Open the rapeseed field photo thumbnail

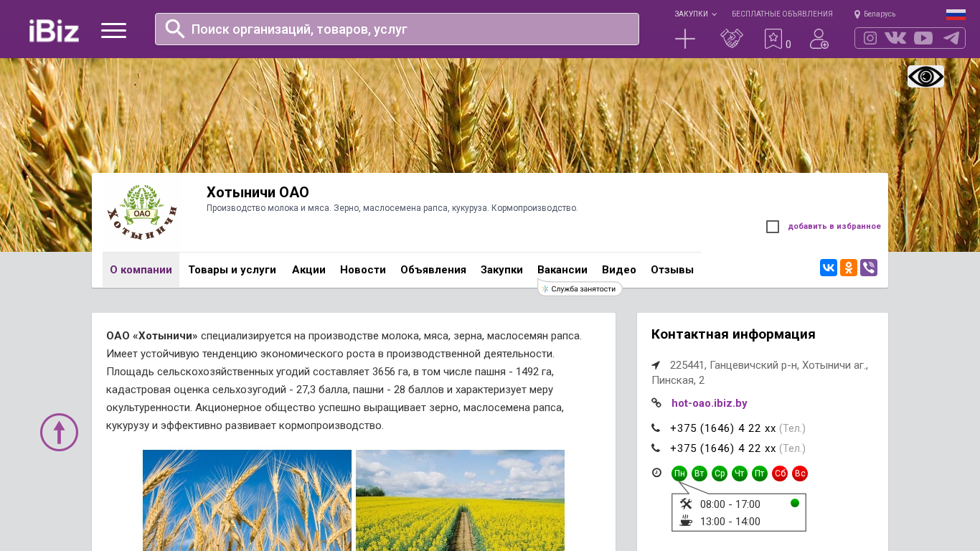[460, 500]
